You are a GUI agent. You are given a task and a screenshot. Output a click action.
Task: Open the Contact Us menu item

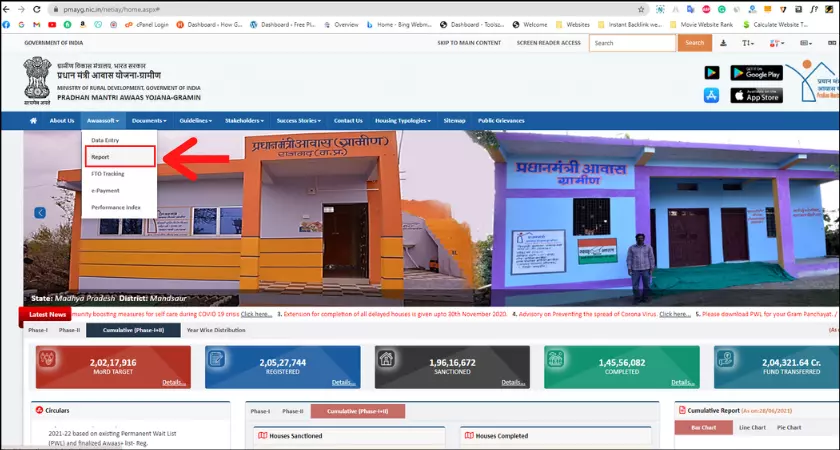pos(348,121)
